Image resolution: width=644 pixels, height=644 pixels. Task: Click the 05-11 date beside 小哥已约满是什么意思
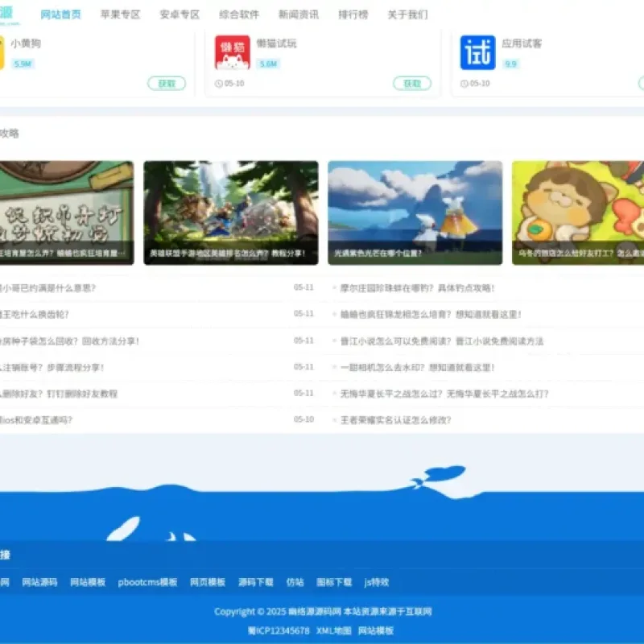(303, 287)
